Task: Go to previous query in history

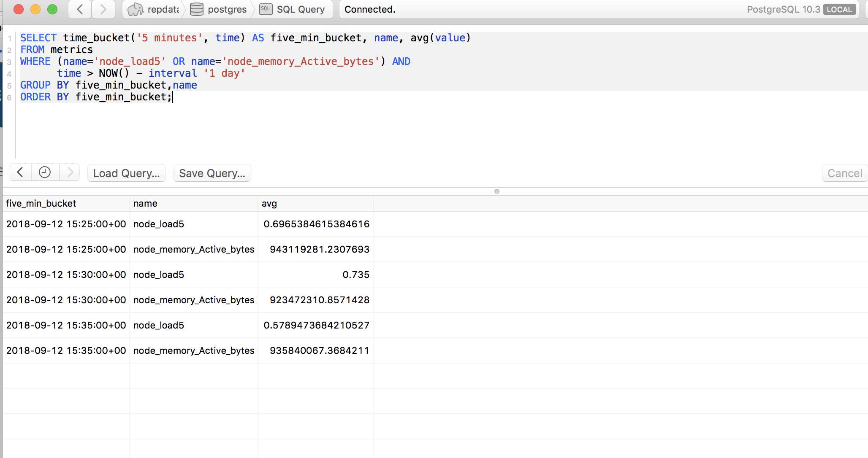Action: [20, 172]
